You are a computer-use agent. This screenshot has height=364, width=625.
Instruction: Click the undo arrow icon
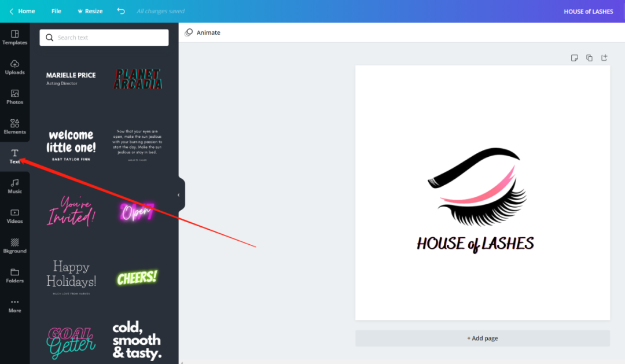tap(121, 11)
